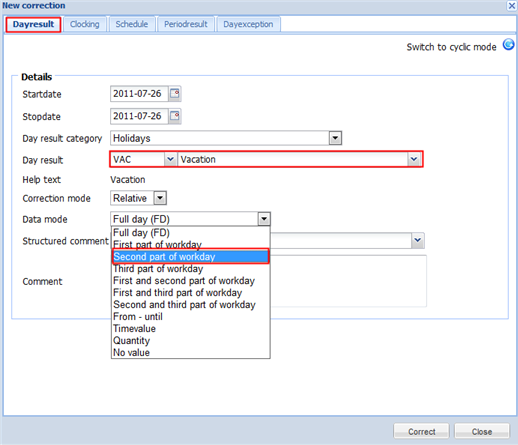Switch to the Clocking tab
The width and height of the screenshot is (518, 445).
85,24
